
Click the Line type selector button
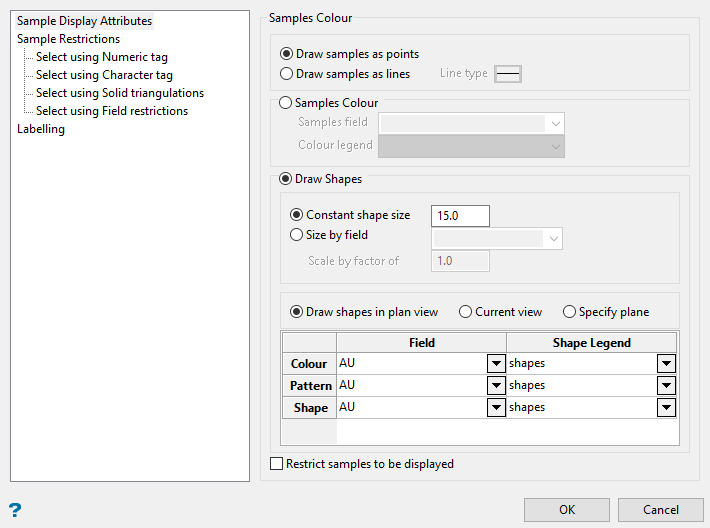tap(508, 73)
